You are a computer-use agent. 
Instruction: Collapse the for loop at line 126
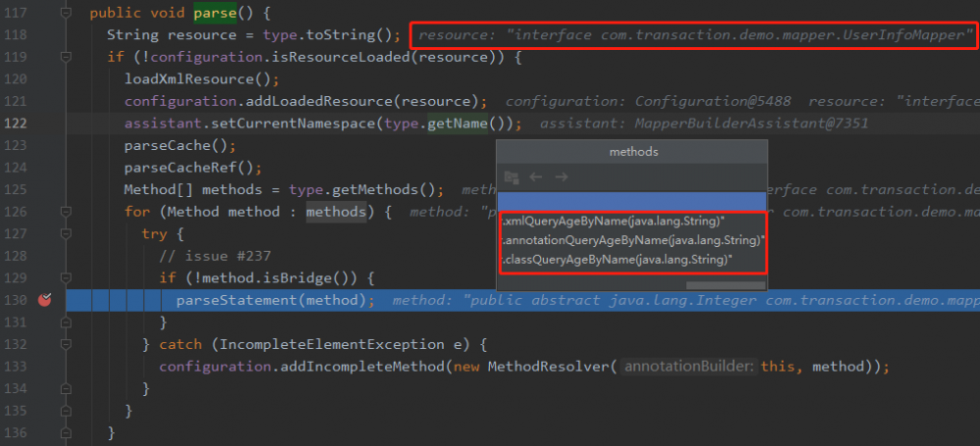(67, 212)
